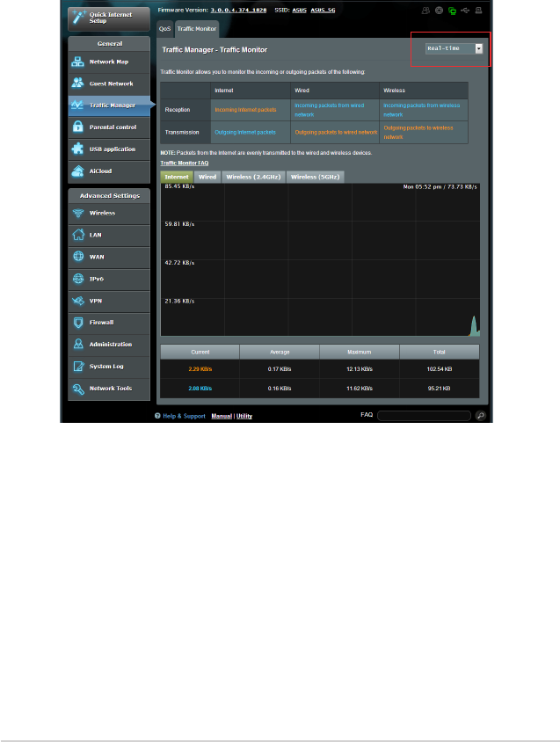Image resolution: width=560 pixels, height=742 pixels.
Task: Open LAN settings label
Action: click(x=96, y=236)
